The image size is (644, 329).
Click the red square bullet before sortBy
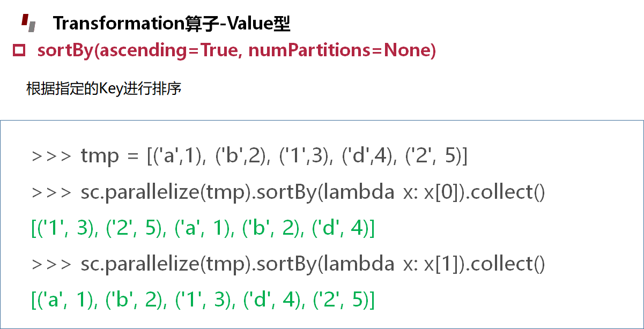(x=19, y=51)
